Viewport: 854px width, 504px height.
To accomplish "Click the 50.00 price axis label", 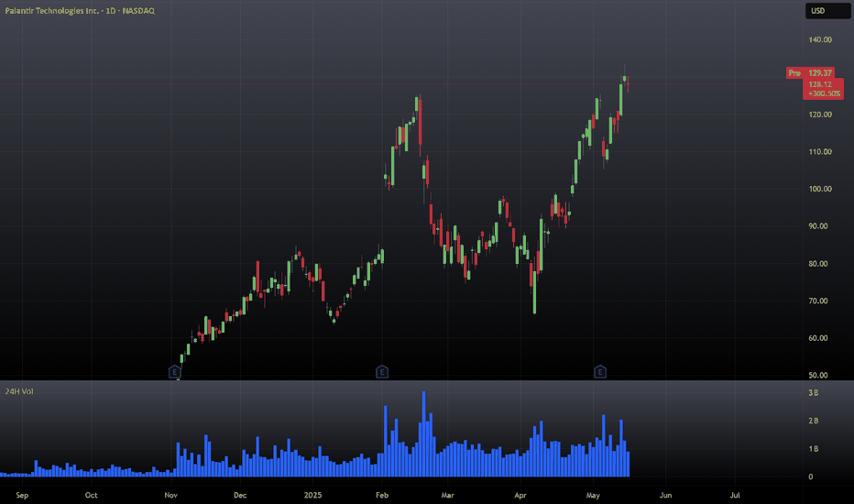I will [818, 376].
